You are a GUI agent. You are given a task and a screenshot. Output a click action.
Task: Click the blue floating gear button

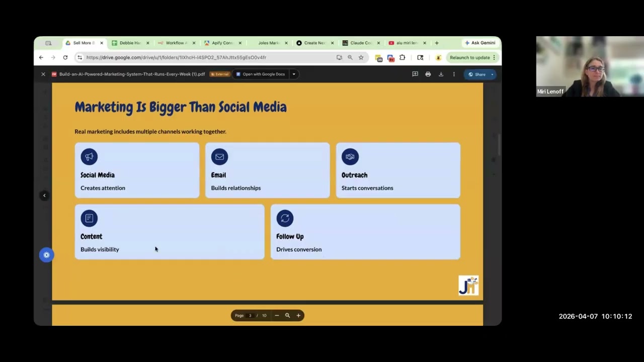(x=46, y=255)
